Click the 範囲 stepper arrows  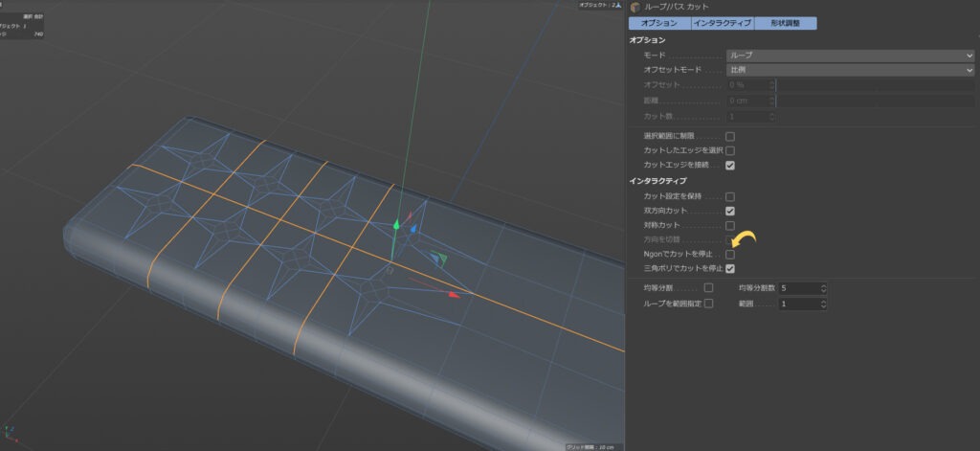(x=824, y=304)
